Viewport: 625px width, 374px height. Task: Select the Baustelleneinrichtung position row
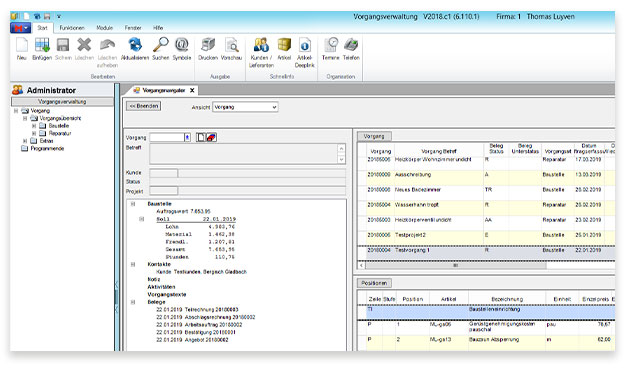[x=486, y=312]
